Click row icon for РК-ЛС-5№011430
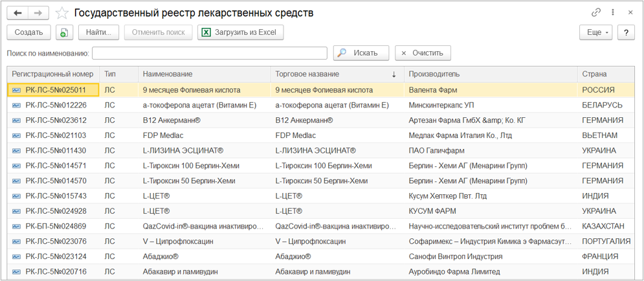Screen dimensions: 644x281 click(x=16, y=150)
